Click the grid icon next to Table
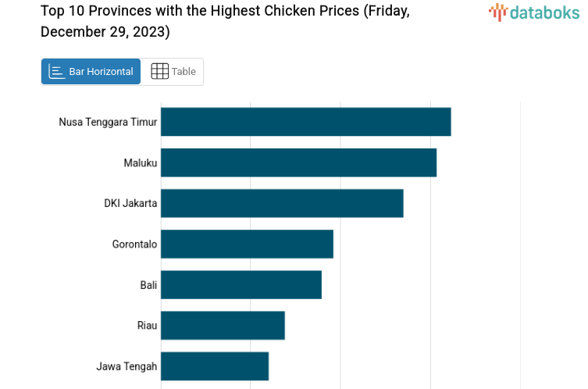This screenshot has width=588, height=389. tap(159, 71)
